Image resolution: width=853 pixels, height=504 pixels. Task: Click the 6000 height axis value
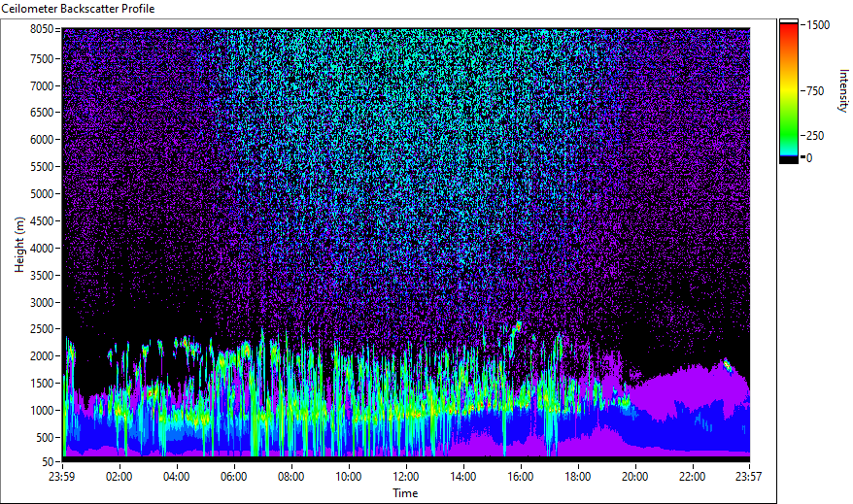coord(42,140)
